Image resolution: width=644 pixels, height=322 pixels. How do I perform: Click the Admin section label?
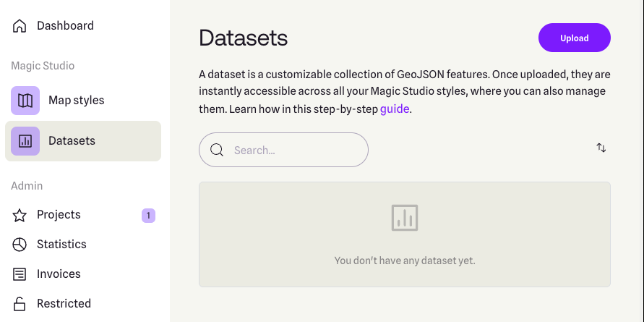[27, 186]
